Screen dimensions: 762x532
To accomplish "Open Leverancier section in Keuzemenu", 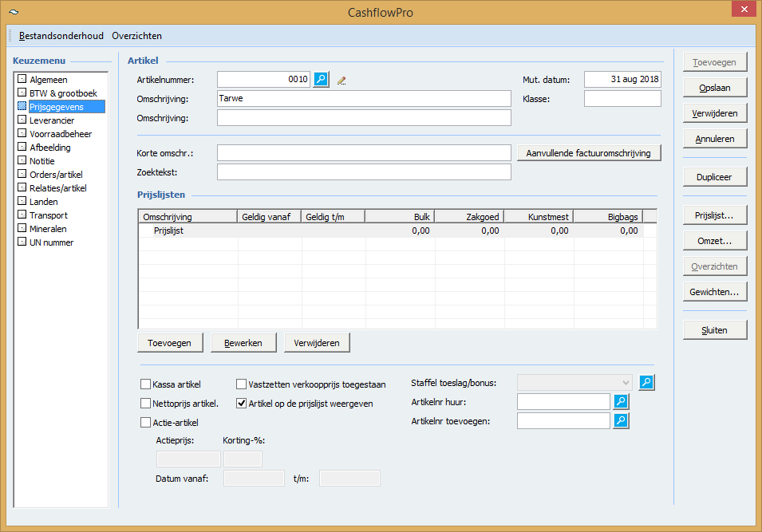I will (x=52, y=120).
